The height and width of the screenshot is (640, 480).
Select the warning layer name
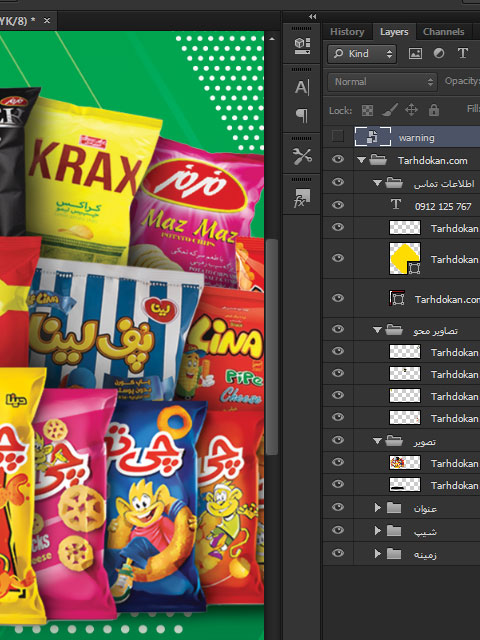click(416, 138)
